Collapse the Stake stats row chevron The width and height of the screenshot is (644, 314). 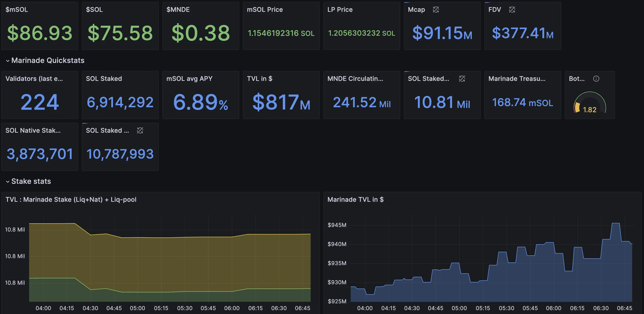coord(8,182)
